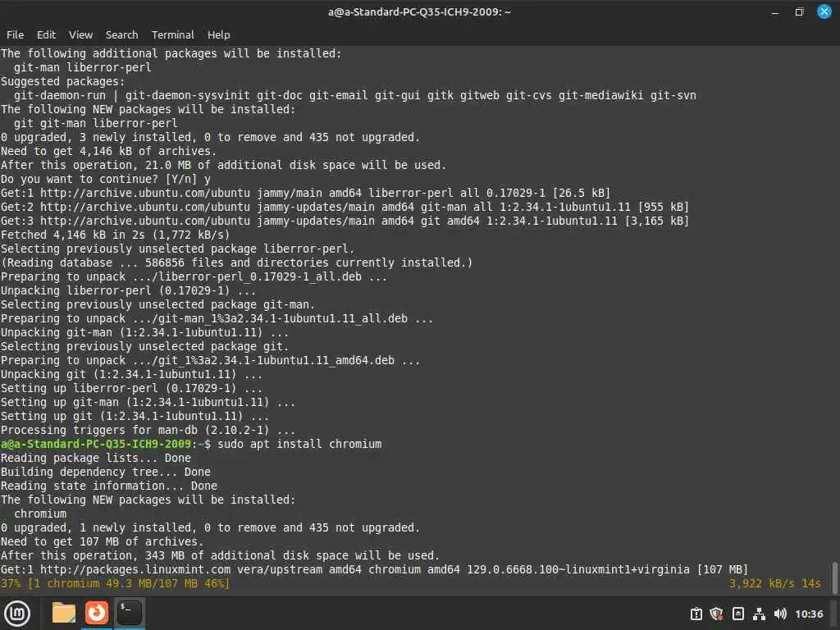The height and width of the screenshot is (630, 840).
Task: Open the File menu
Action: [15, 34]
